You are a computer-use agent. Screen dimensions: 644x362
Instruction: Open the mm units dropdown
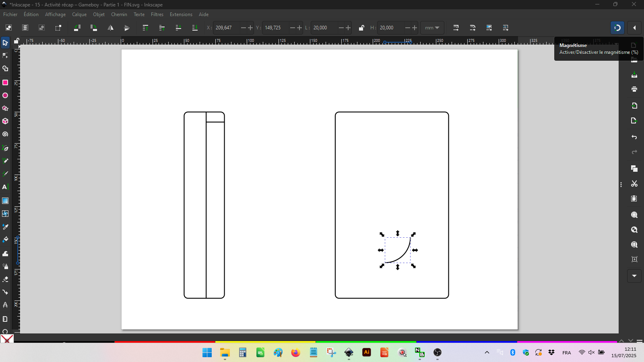[432, 28]
